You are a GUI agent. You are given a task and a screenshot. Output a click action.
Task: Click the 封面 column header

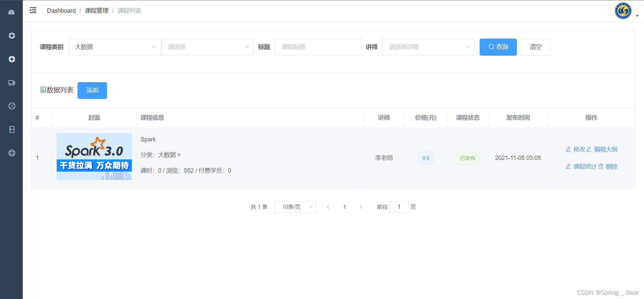pyautogui.click(x=94, y=118)
